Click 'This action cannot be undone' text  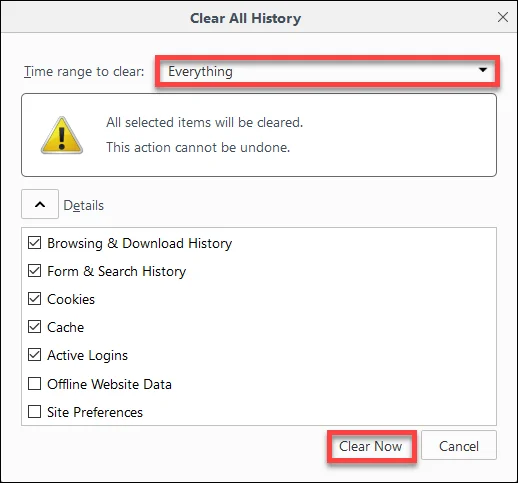point(198,147)
